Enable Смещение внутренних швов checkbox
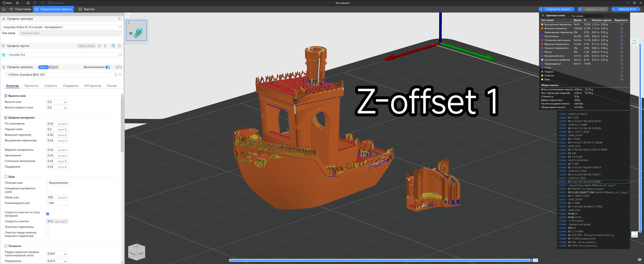This screenshot has width=644, height=264. (x=48, y=190)
